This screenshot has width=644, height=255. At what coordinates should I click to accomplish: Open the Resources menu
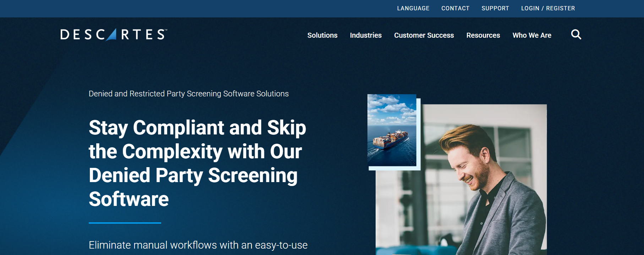[483, 35]
